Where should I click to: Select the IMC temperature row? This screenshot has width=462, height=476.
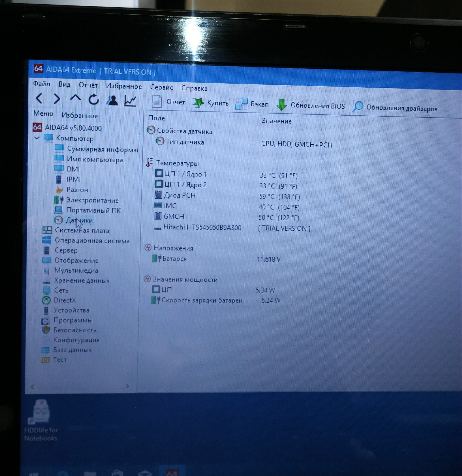coord(226,206)
